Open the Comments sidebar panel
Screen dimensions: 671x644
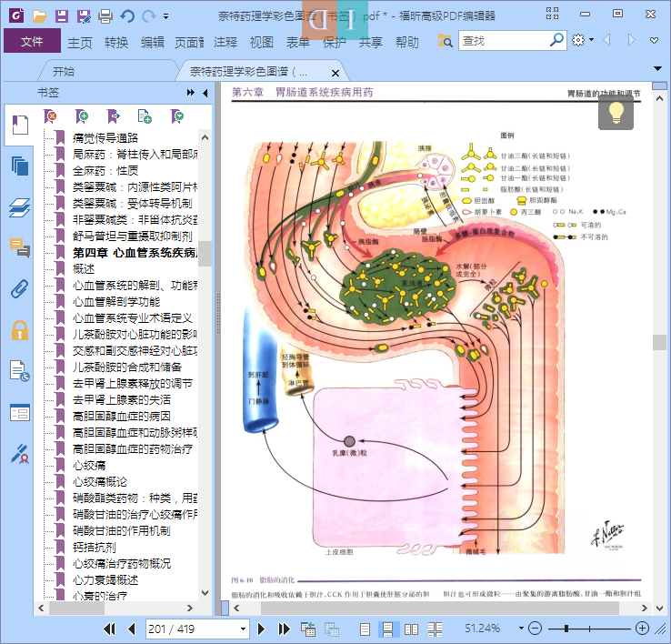coord(20,248)
